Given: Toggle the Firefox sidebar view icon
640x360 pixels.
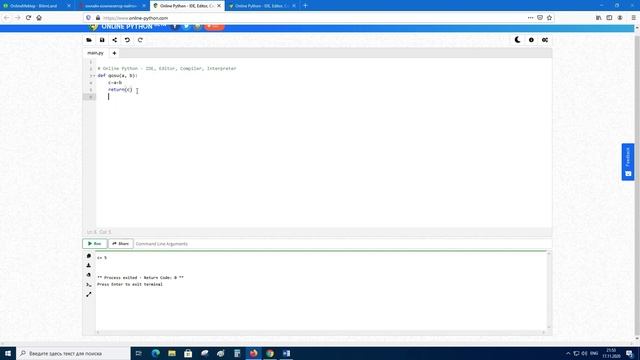Looking at the screenshot, I should tap(609, 18).
